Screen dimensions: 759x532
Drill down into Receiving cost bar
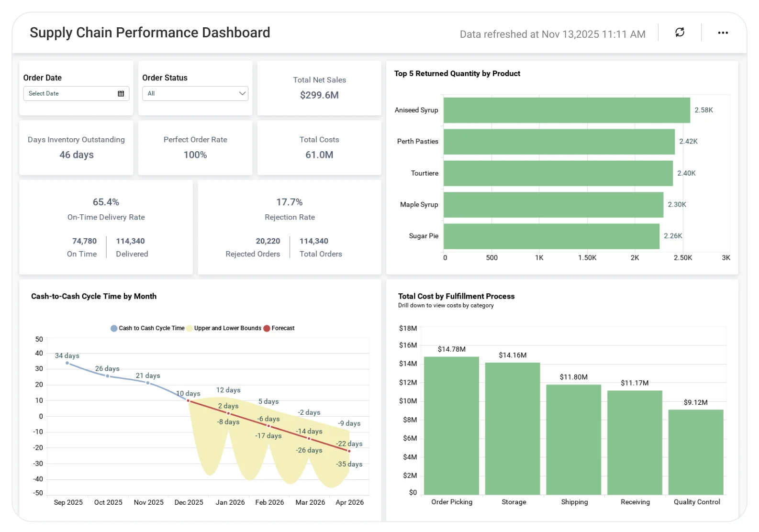(x=635, y=443)
